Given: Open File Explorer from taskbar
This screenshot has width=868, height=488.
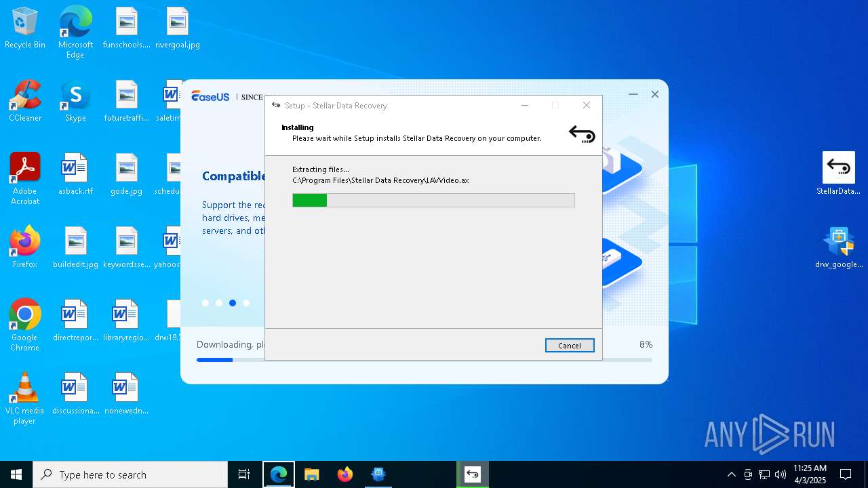Looking at the screenshot, I should click(x=312, y=474).
